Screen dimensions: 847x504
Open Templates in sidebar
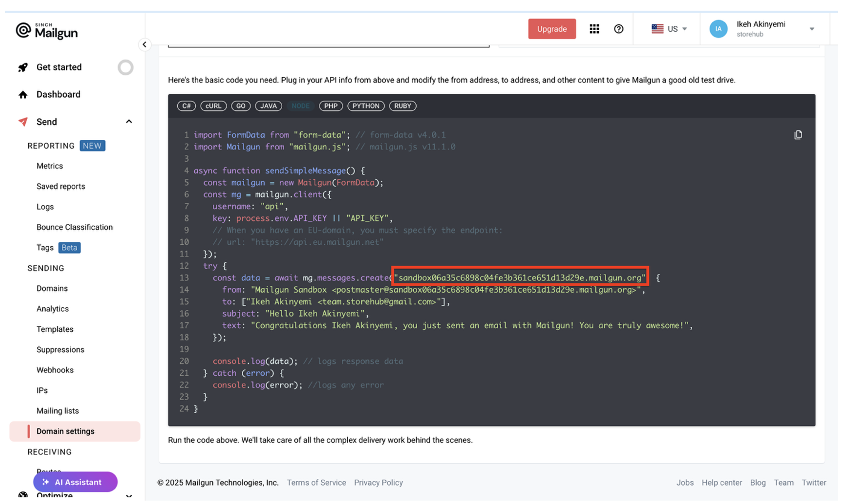55,329
